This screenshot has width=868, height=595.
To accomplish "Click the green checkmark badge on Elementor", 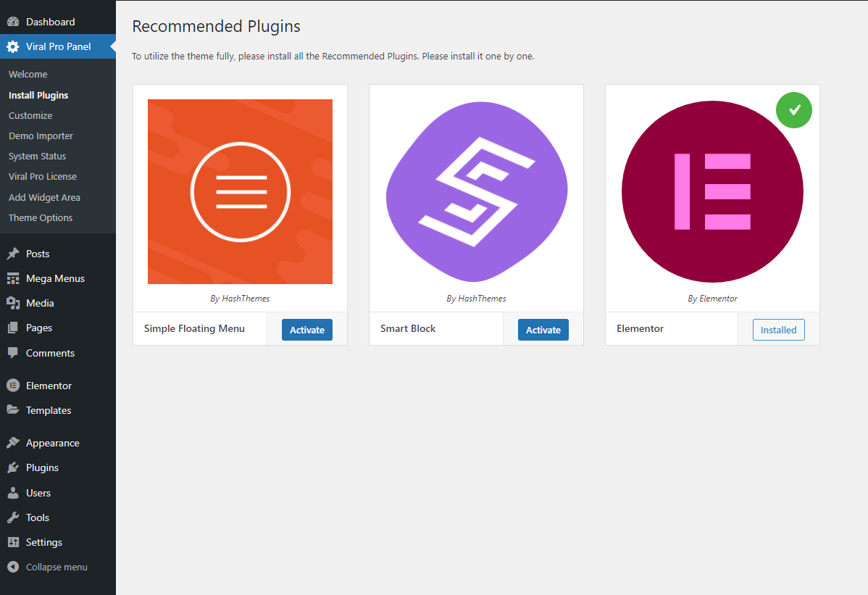I will point(794,110).
